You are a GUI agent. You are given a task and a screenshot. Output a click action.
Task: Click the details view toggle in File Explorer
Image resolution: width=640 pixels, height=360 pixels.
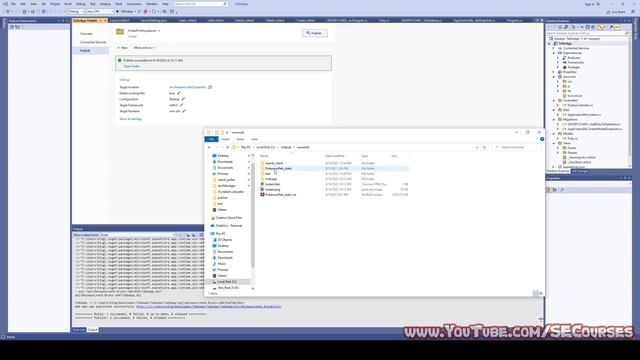click(536, 293)
